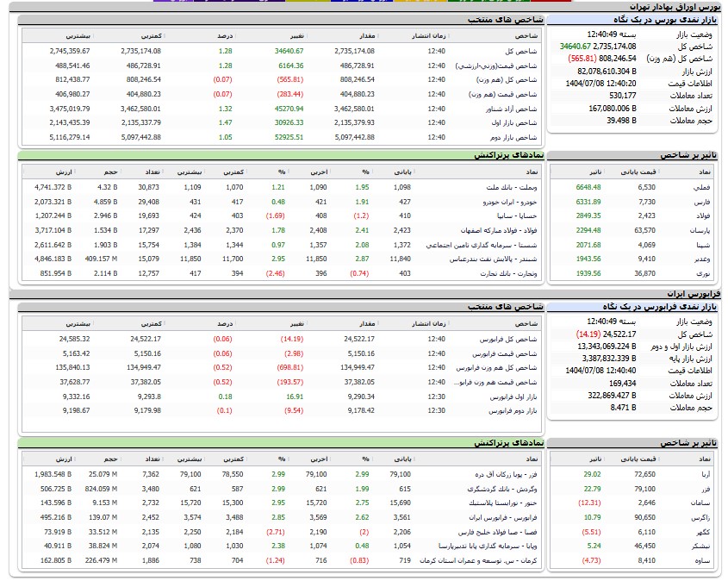Open فملی in the index effect list
Screen dimensions: 728x587
point(702,186)
